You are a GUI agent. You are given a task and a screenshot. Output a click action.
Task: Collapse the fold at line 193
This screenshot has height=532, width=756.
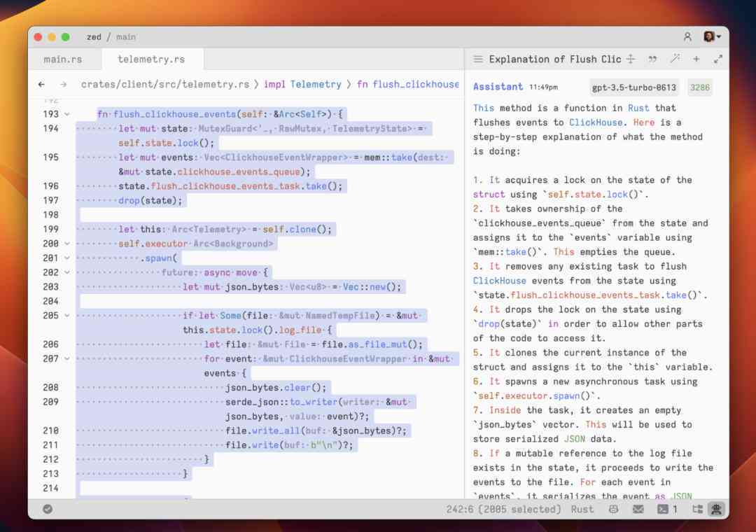click(x=67, y=114)
